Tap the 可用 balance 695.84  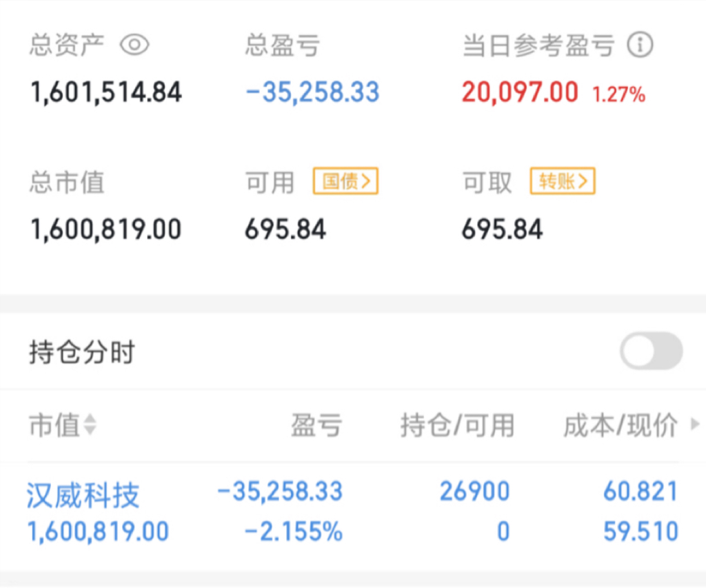pyautogui.click(x=285, y=230)
